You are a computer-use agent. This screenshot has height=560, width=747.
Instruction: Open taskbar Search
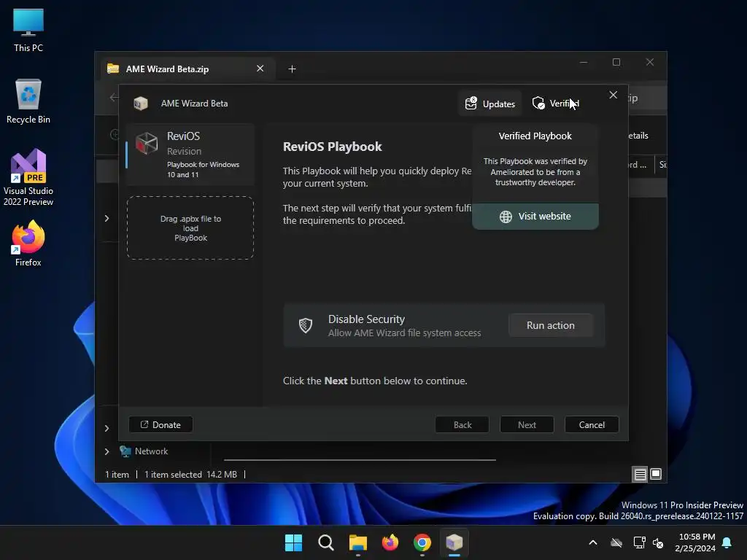(326, 542)
